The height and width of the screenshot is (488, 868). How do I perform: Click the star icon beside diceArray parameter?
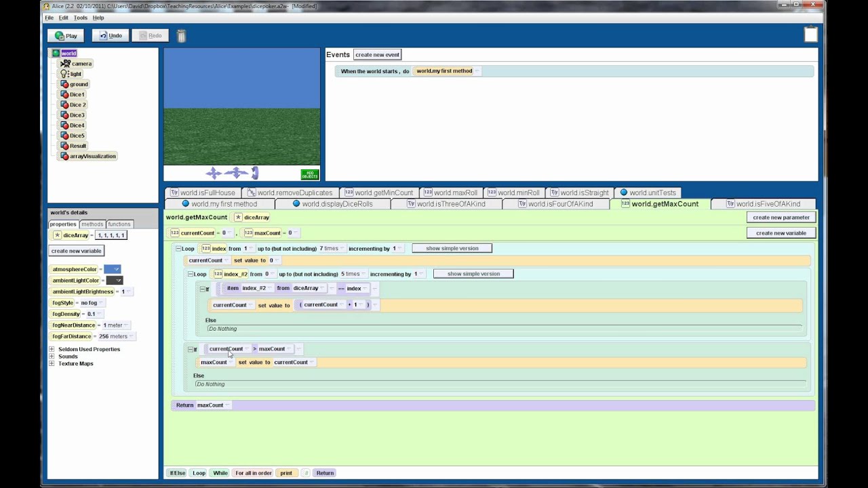point(238,218)
